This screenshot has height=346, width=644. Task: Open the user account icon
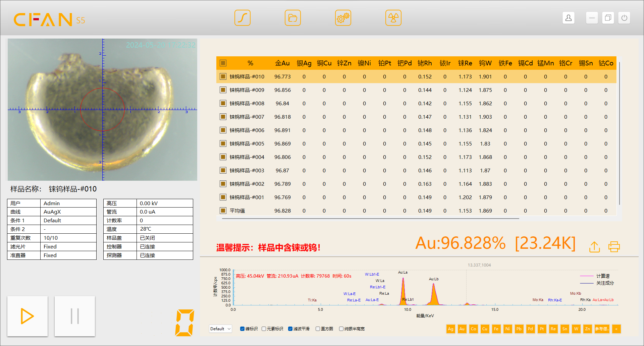(x=569, y=18)
